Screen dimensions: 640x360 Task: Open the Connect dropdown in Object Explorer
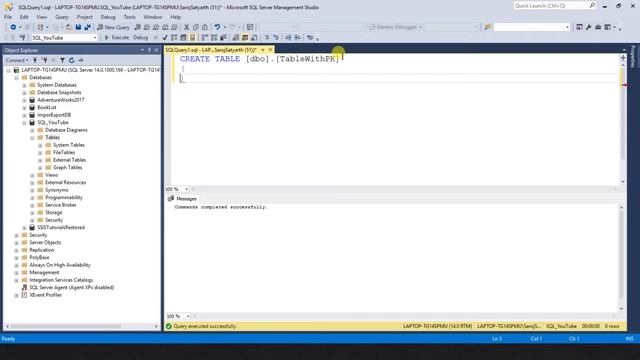click(x=17, y=60)
